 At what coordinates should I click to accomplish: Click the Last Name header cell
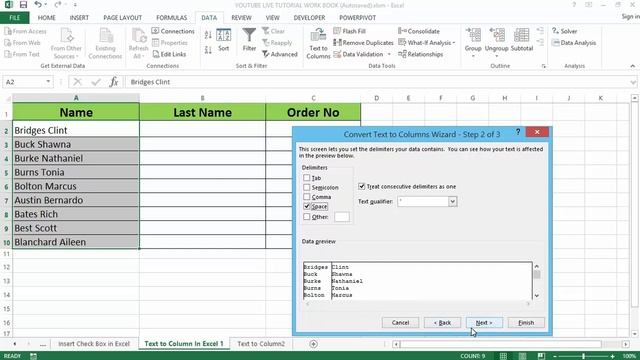(202, 112)
